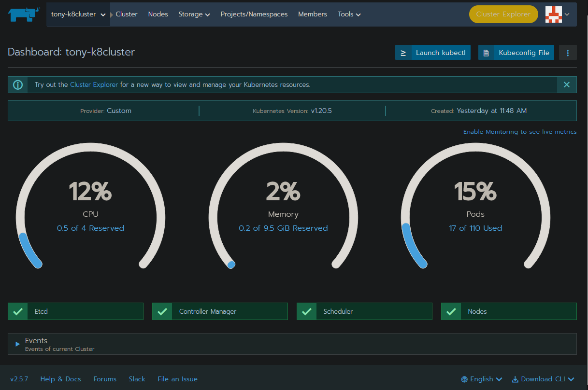Viewport: 588px width, 390px height.
Task: Open the Kubeconfig File dialog
Action: 516,53
